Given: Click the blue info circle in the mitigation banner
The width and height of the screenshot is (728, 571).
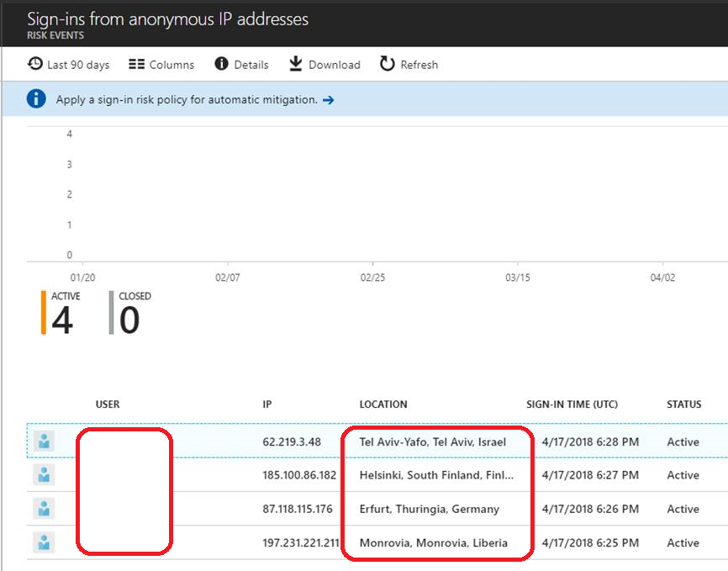Looking at the screenshot, I should click(x=34, y=99).
